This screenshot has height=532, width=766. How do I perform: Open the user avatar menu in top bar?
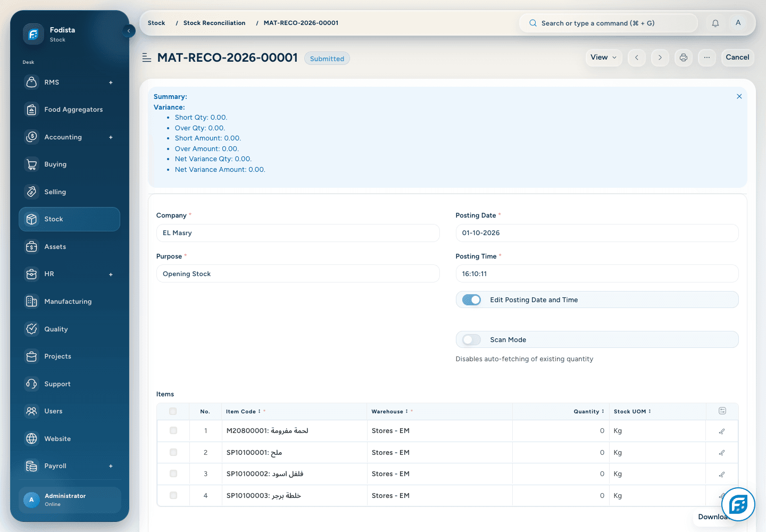coord(738,23)
